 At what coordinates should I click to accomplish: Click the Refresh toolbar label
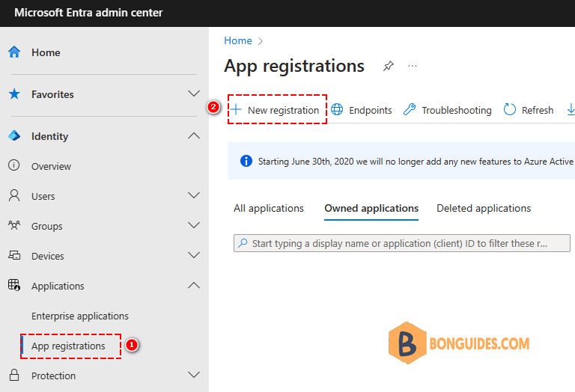(x=538, y=110)
